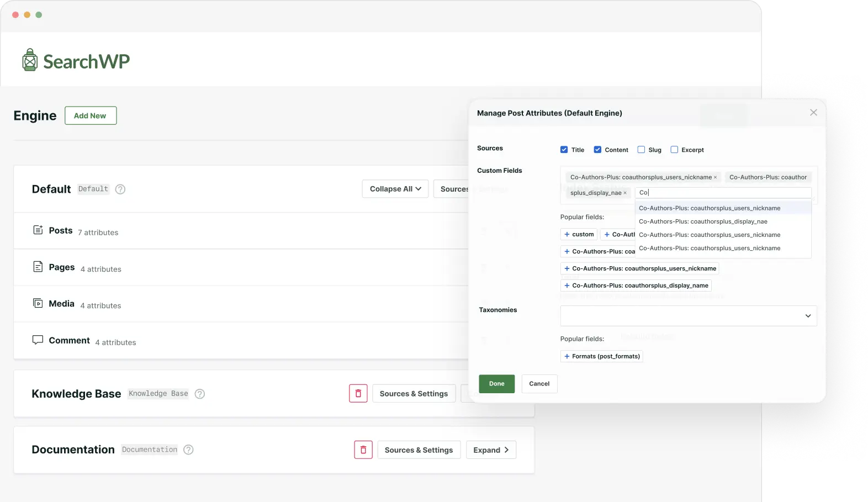Click the Documentation slug label
868x502 pixels.
150,450
